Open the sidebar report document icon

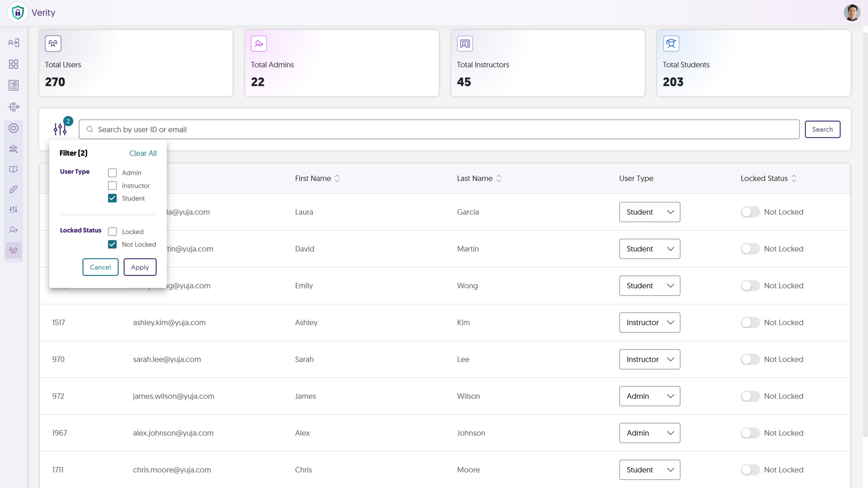(14, 85)
